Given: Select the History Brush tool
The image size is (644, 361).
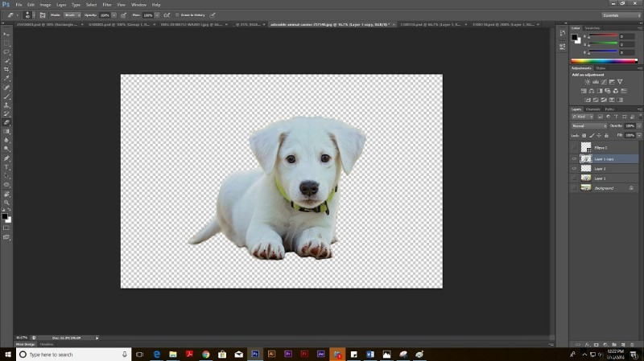Looking at the screenshot, I should [x=6, y=114].
